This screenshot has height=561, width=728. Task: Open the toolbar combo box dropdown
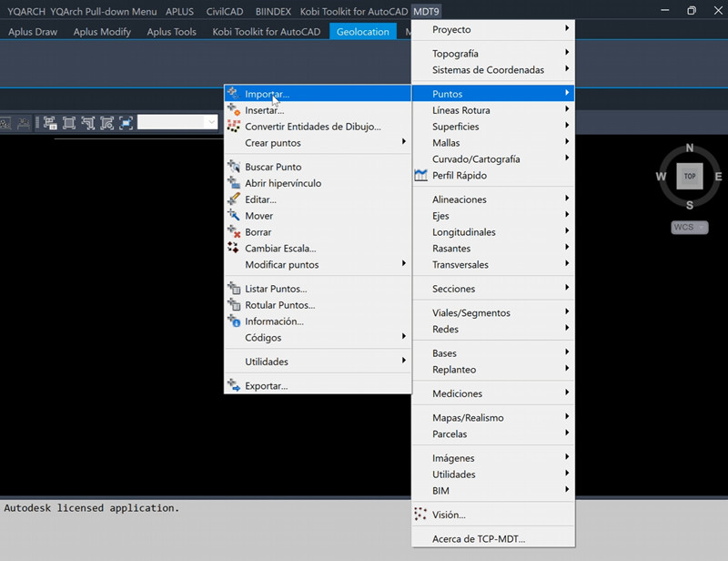[x=211, y=122]
